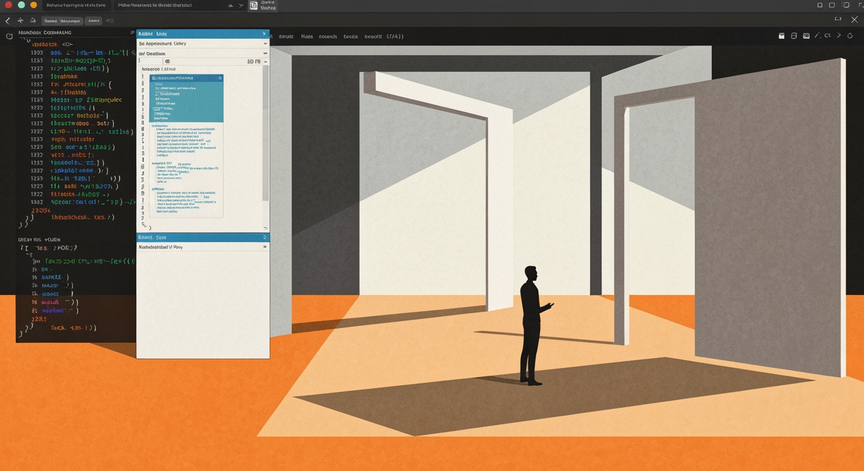Viewport: 864px width, 471px height.
Task: Expand the lower blue panel header chevron
Action: pos(264,237)
